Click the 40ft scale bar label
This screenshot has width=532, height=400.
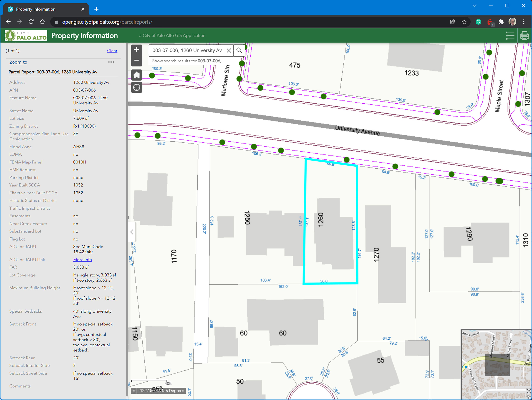tap(168, 383)
